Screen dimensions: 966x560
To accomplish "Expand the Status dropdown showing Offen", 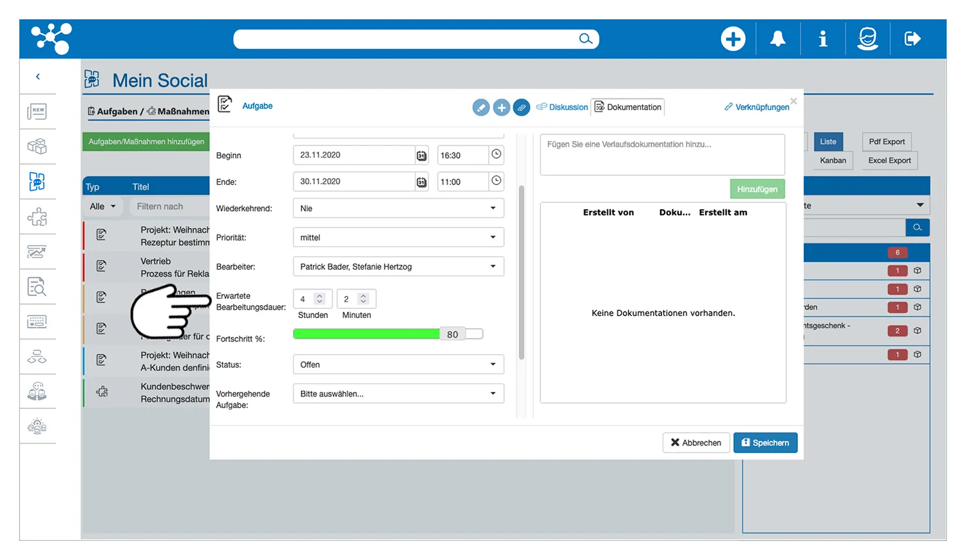I will coord(398,365).
